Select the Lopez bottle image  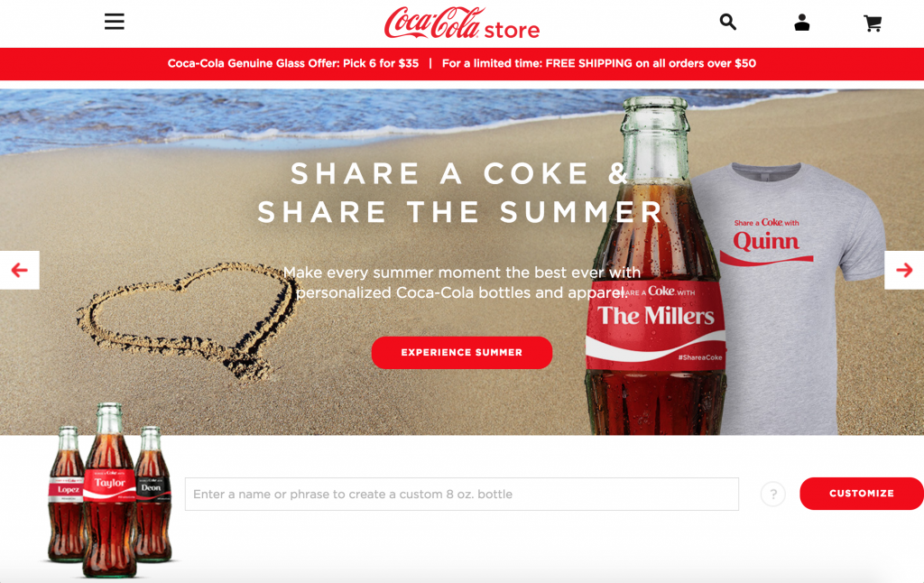tap(67, 493)
